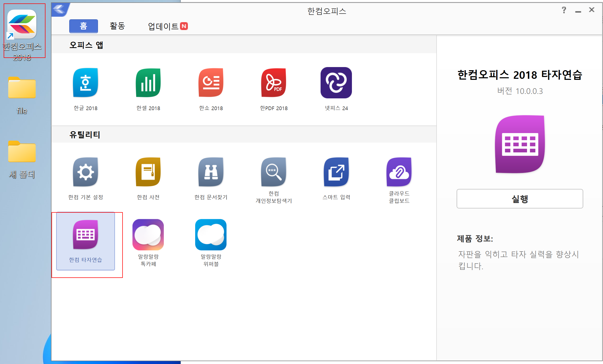Open the 한PDF 2018 icon
The height and width of the screenshot is (364, 603).
274,83
